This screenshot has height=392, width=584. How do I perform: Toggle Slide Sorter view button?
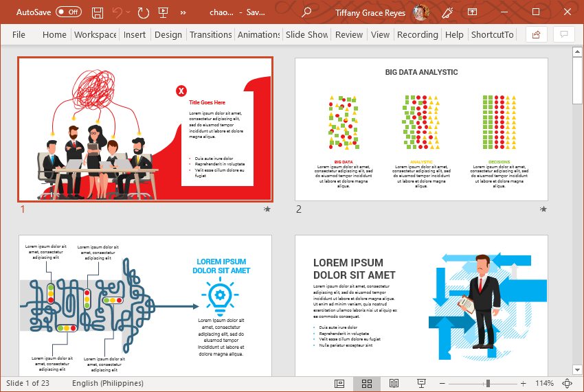coord(367,383)
